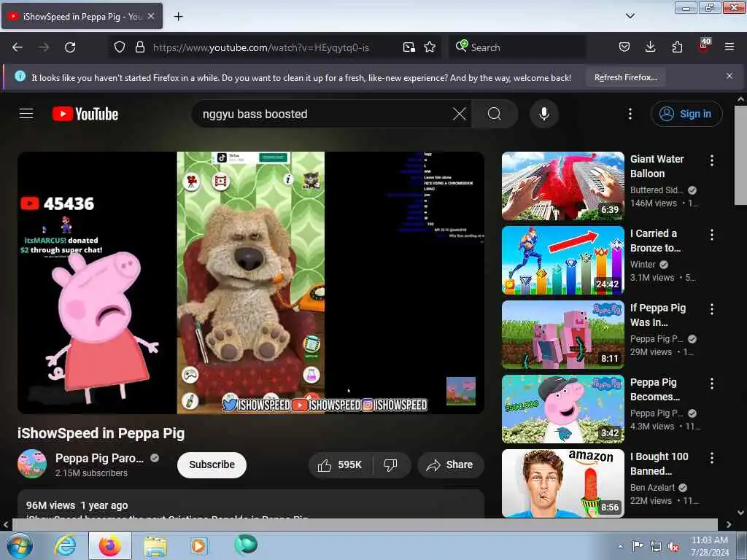Open picture-in-picture icon in the address bar

point(409,47)
